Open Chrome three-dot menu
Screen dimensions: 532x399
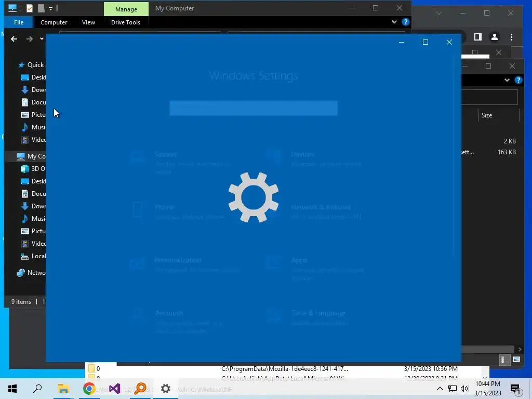coord(511,37)
